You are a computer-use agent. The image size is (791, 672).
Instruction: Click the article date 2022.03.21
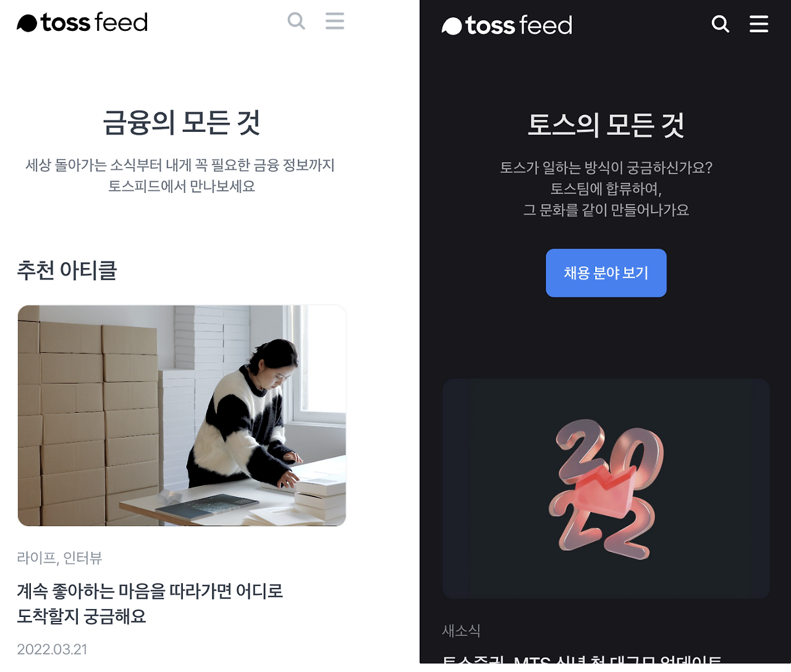tap(52, 649)
